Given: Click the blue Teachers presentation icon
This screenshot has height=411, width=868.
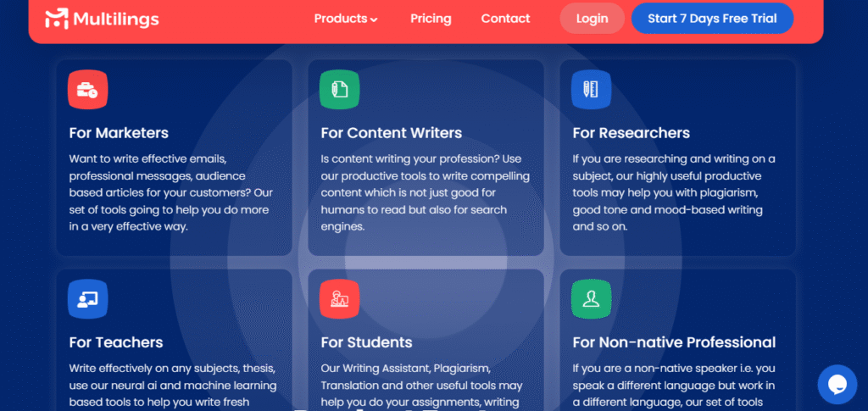Looking at the screenshot, I should point(87,298).
